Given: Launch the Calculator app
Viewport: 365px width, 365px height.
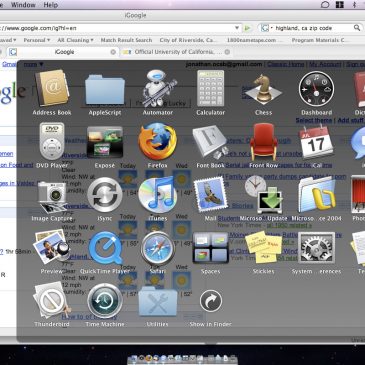Looking at the screenshot, I should tap(210, 89).
